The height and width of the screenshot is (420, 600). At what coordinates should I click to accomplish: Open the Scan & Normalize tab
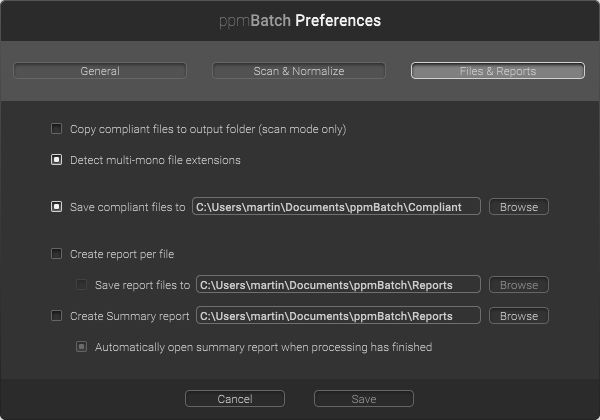click(x=299, y=71)
